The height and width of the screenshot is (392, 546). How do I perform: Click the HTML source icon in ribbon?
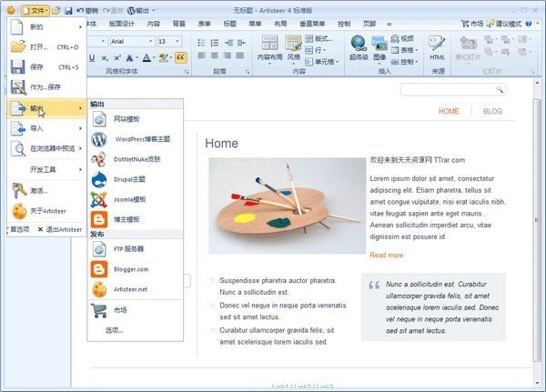coord(438,45)
